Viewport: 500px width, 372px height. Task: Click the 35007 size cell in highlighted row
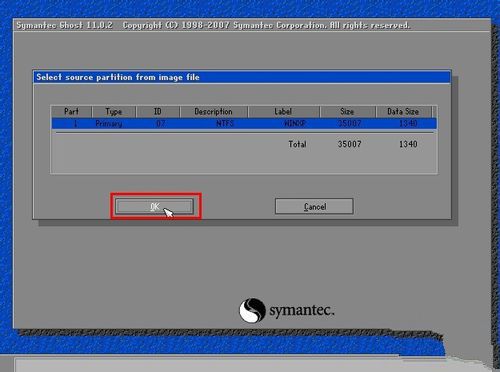click(x=349, y=124)
